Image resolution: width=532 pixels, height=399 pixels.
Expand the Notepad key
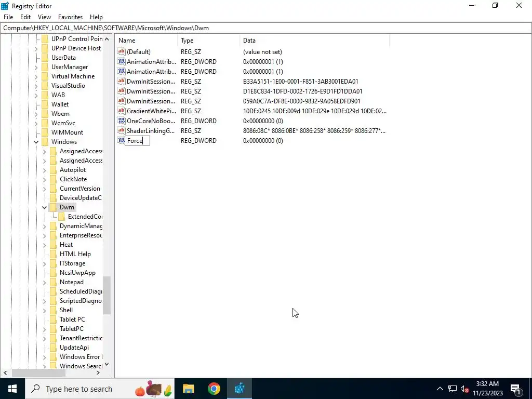click(45, 282)
